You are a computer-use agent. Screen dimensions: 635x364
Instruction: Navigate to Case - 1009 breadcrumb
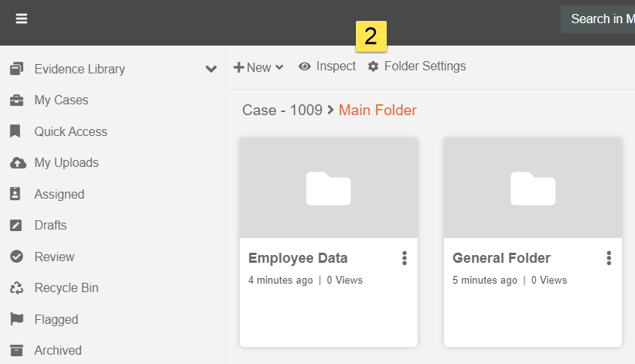pos(282,111)
